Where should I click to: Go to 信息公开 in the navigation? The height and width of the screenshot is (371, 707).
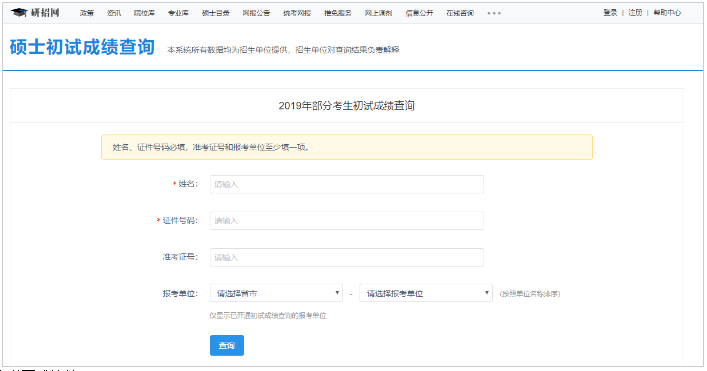pyautogui.click(x=419, y=13)
